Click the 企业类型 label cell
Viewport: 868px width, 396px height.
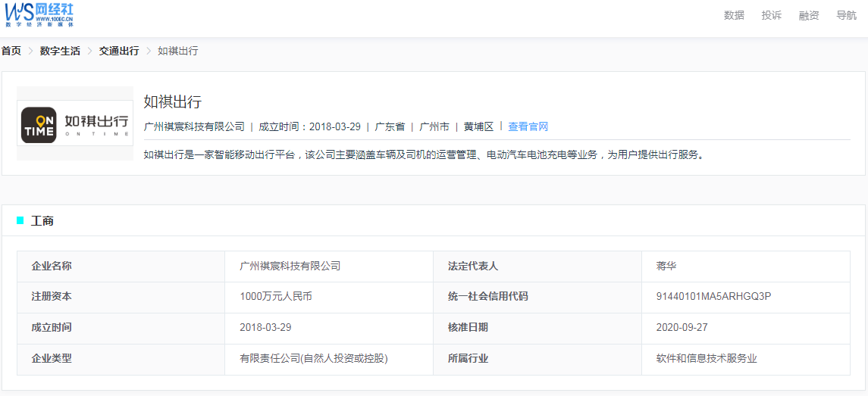point(121,360)
